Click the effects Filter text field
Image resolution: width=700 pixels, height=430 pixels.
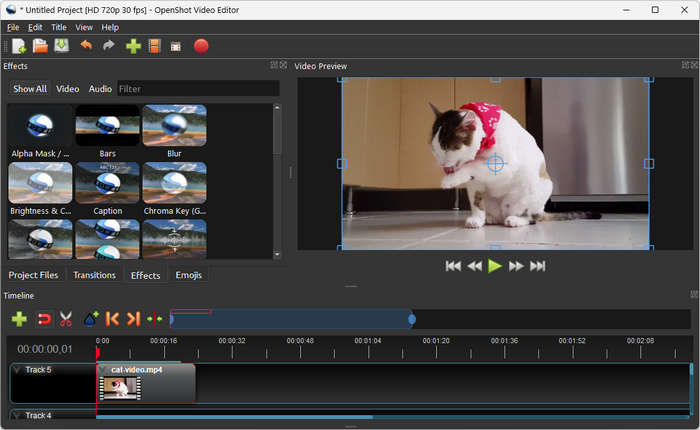198,89
